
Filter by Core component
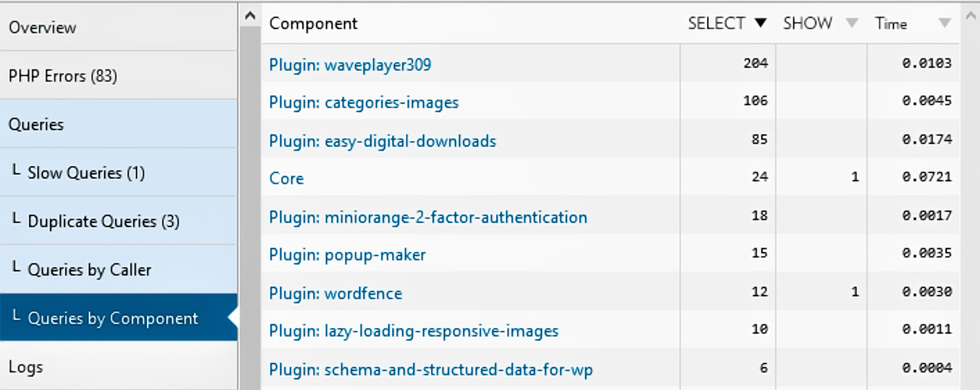coord(286,178)
